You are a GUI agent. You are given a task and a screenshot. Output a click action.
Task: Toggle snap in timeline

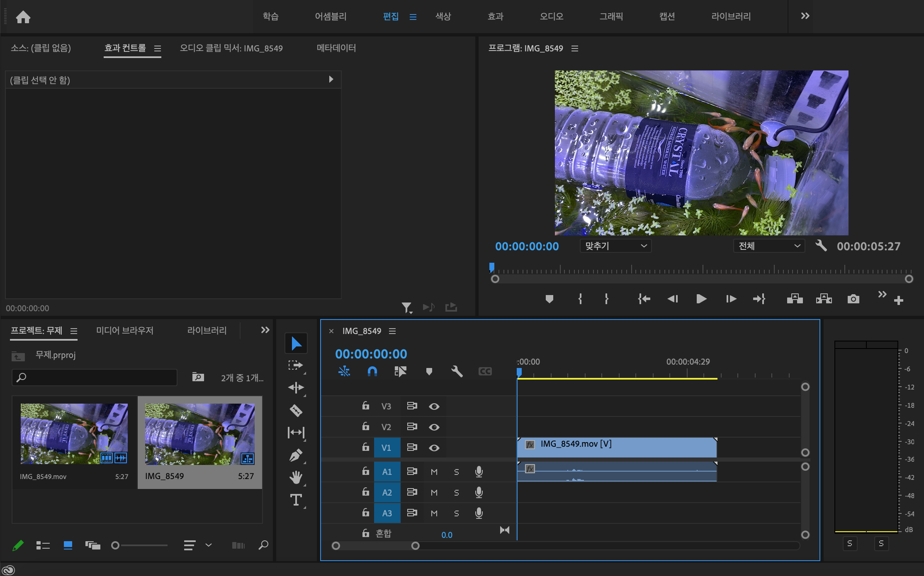pyautogui.click(x=372, y=371)
